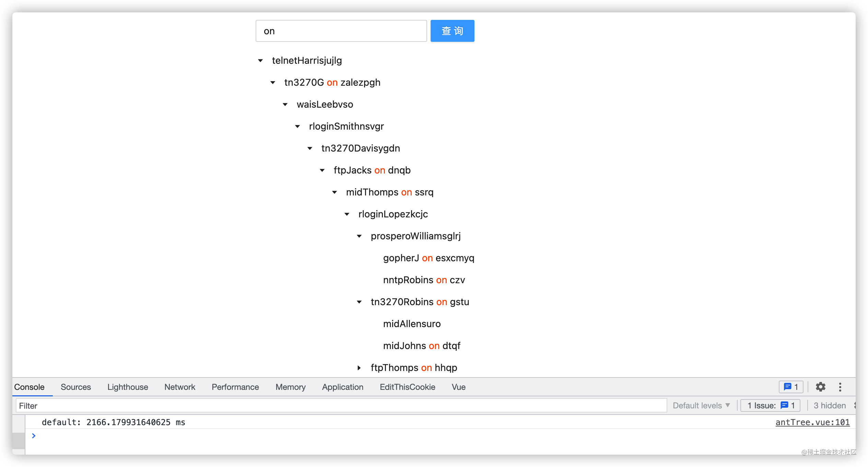Click the blue 查询 search button
This screenshot has width=868, height=467.
(x=452, y=31)
